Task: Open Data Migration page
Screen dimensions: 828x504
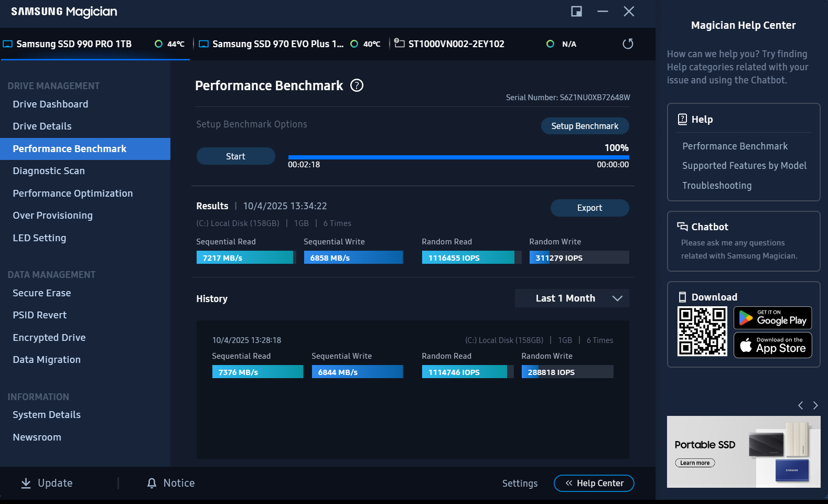Action: 47,360
